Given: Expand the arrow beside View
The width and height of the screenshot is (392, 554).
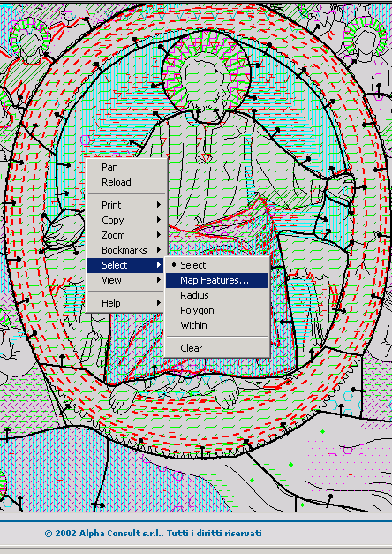Looking at the screenshot, I should pos(159,280).
